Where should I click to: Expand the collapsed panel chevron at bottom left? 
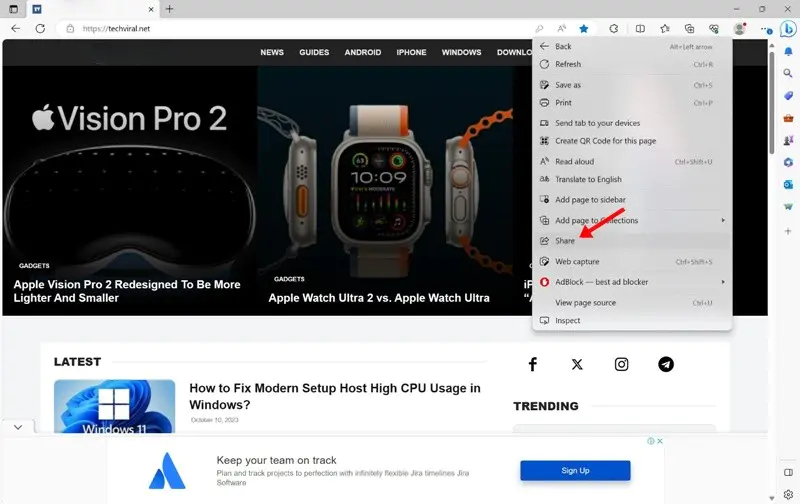(18, 427)
